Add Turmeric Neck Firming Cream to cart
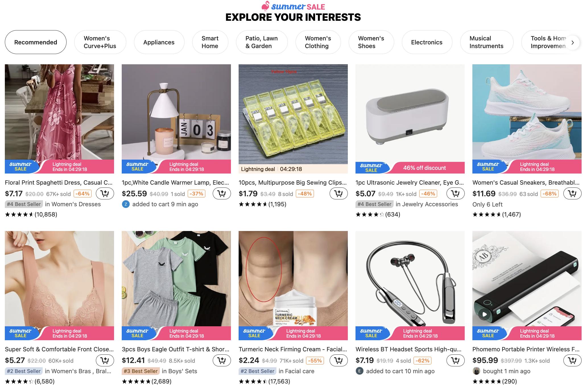 338,360
